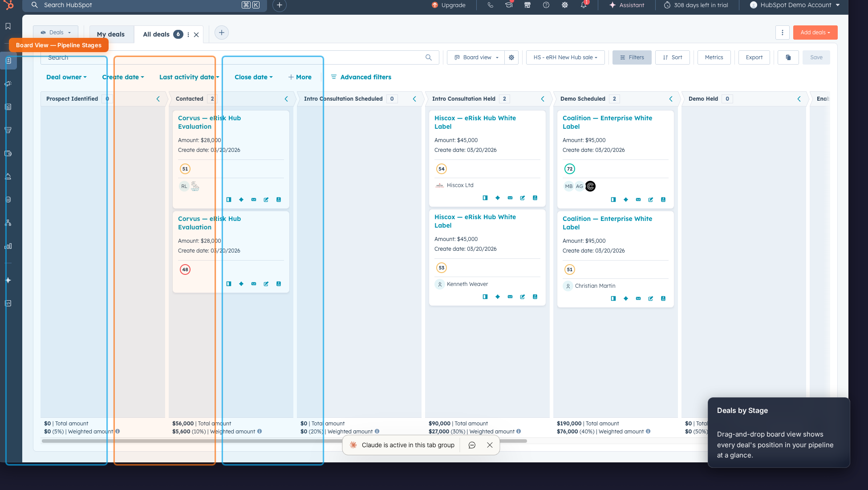Click the Sort button

point(673,57)
